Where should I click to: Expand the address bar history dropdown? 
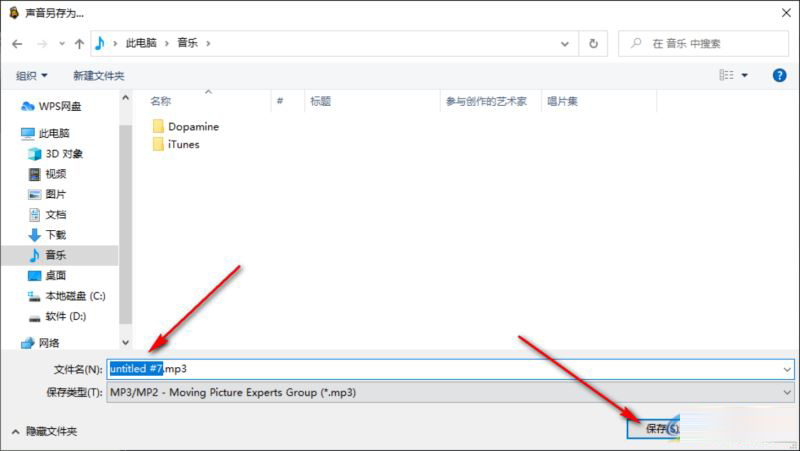tap(565, 44)
